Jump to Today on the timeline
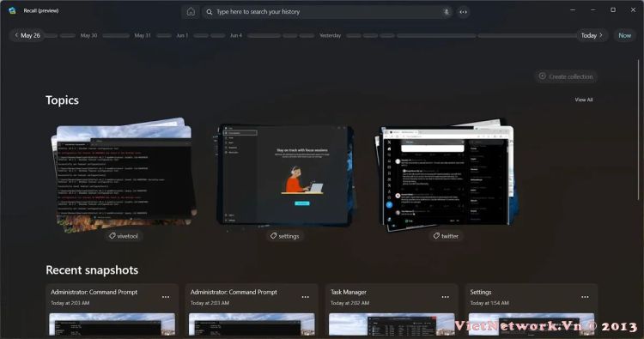The height and width of the screenshot is (339, 644). click(x=592, y=35)
